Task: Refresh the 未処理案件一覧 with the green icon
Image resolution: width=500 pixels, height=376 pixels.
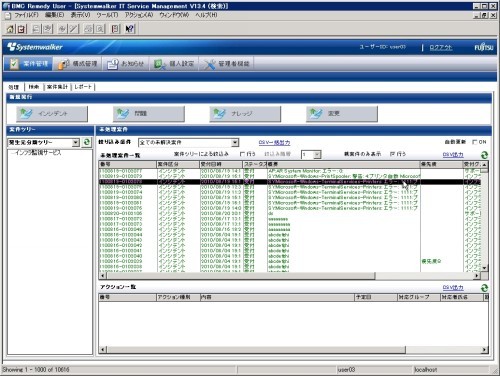Action: [484, 155]
